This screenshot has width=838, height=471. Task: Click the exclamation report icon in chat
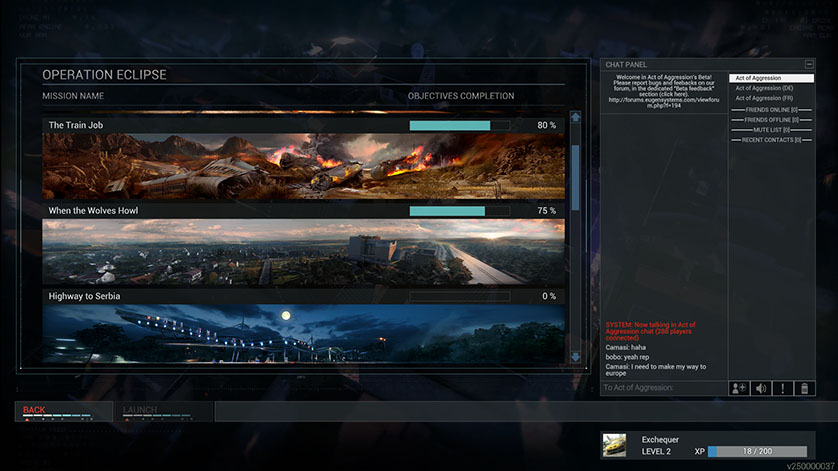[783, 388]
